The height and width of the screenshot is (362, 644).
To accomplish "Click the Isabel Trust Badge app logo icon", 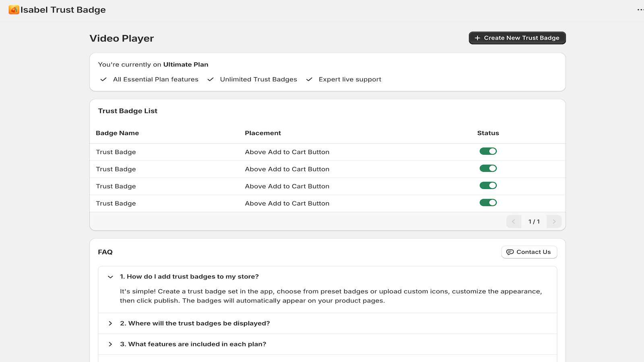I will [x=13, y=10].
